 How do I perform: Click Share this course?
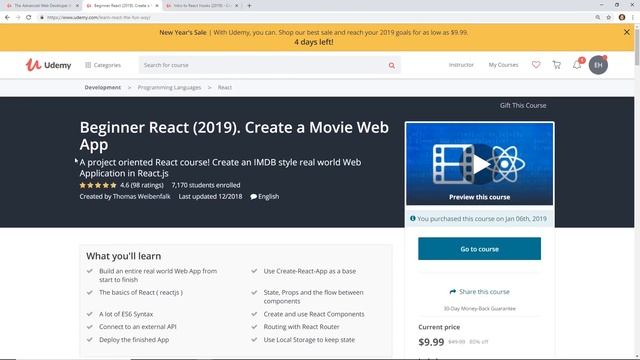pos(480,292)
